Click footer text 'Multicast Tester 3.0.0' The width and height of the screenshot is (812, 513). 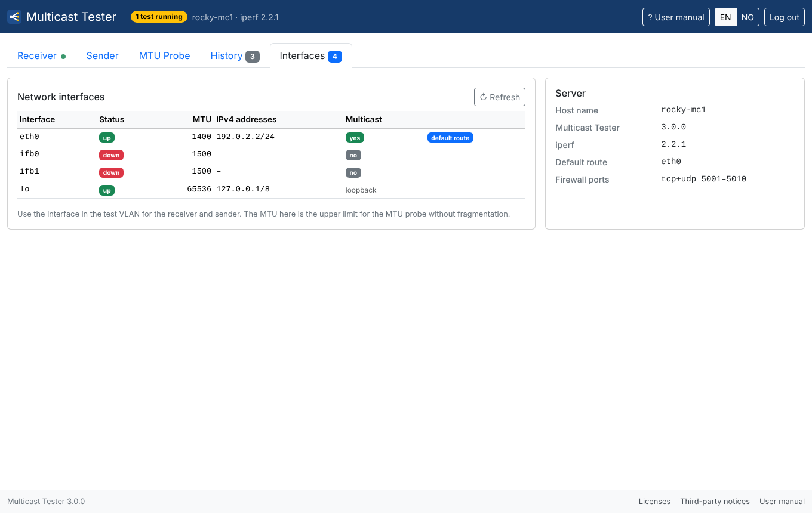click(x=46, y=502)
